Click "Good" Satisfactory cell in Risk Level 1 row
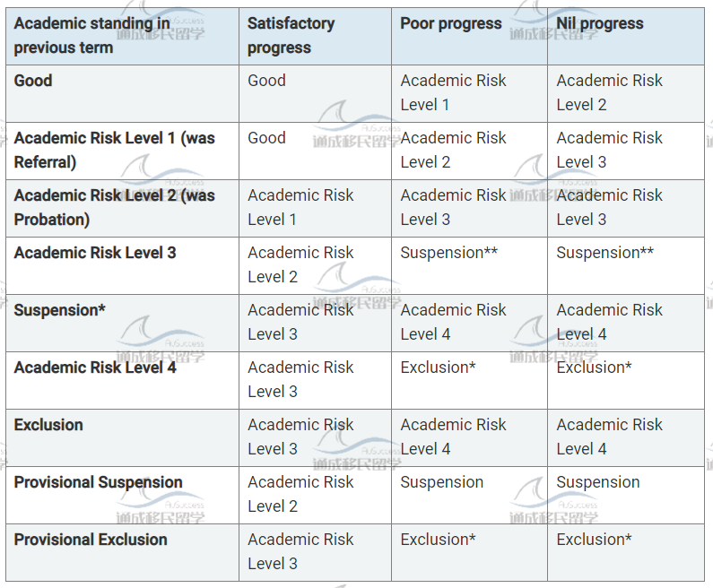The width and height of the screenshot is (713, 588). (x=266, y=138)
